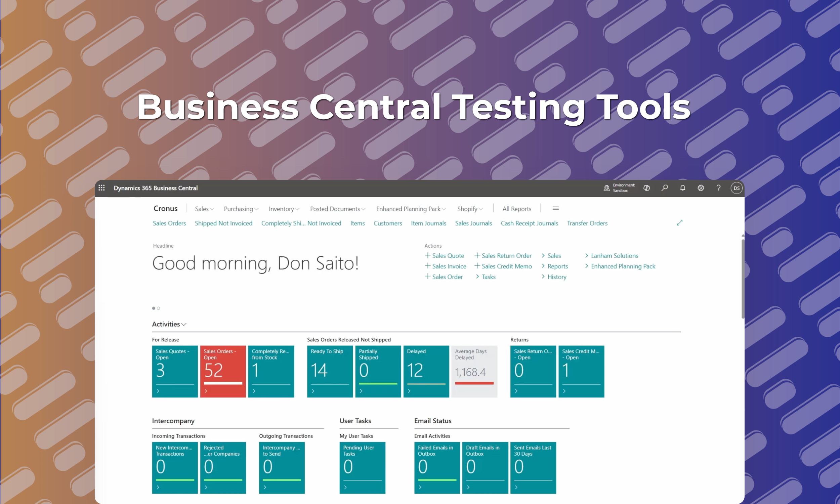Click arrow on Intercompany to Send tile

click(265, 487)
